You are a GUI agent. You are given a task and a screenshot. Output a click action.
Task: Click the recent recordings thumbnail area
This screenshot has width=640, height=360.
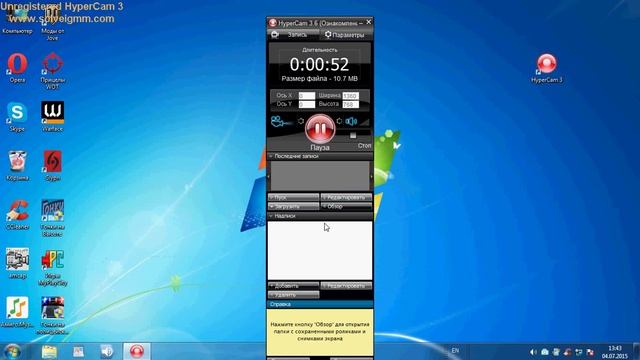pos(320,176)
